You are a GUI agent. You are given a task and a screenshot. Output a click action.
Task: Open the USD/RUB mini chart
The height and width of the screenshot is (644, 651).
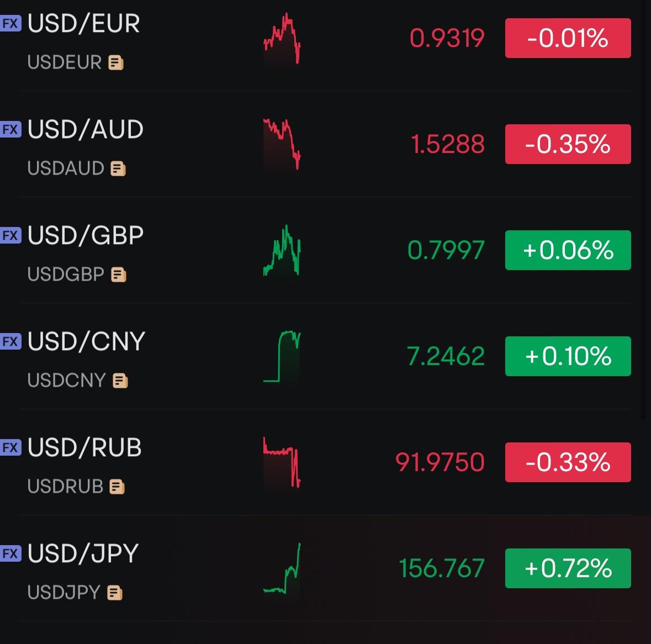(282, 462)
